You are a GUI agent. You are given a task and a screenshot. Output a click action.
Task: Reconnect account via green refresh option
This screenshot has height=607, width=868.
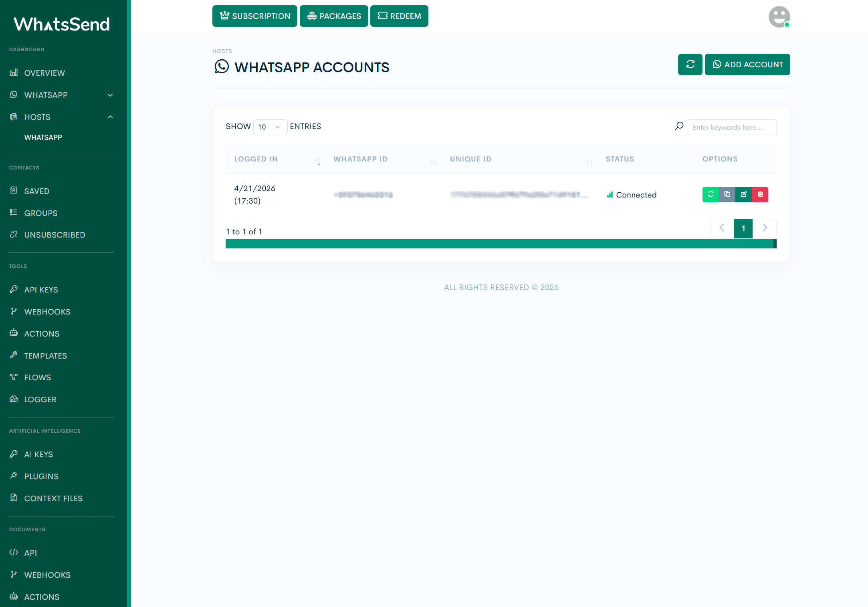(711, 194)
